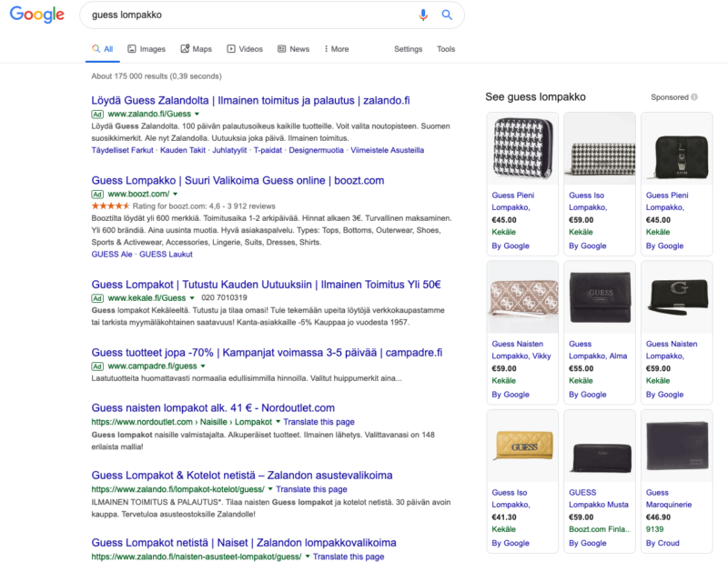Open 'Löydä Guess Zalandolta' ad result

pos(250,100)
